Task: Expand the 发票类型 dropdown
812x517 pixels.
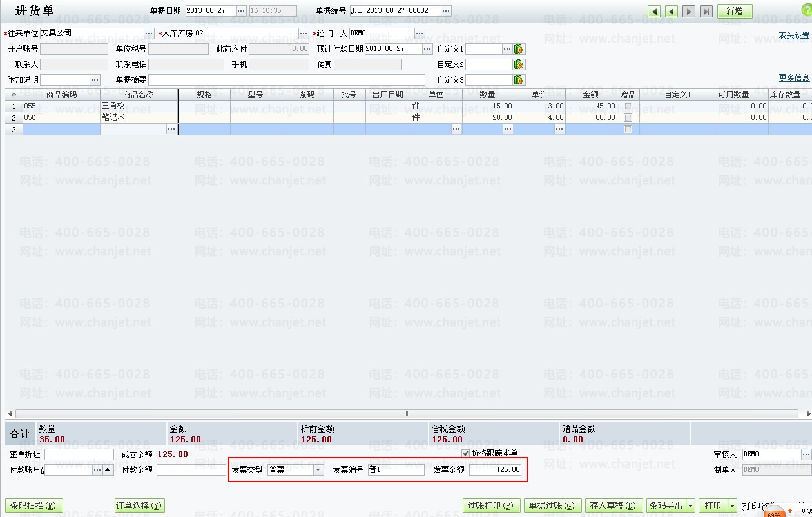Action: (x=318, y=470)
